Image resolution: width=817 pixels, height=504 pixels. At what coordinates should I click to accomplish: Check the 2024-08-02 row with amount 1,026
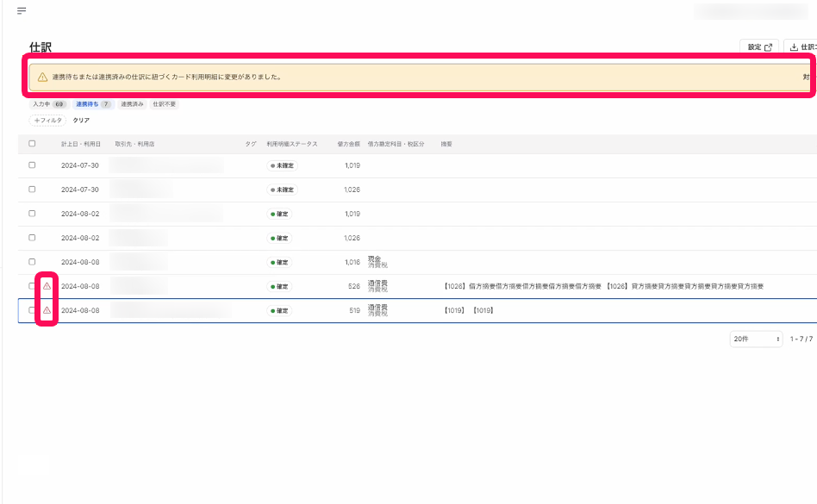32,238
